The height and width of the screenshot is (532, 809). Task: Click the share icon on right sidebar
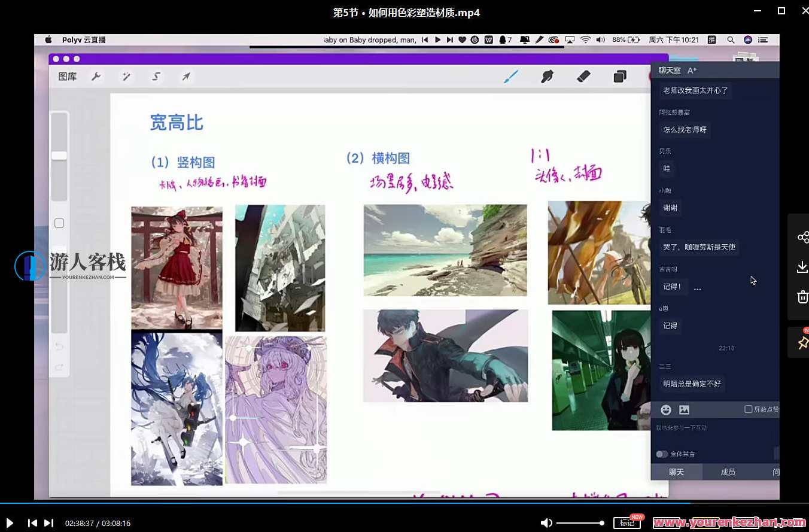(x=802, y=237)
